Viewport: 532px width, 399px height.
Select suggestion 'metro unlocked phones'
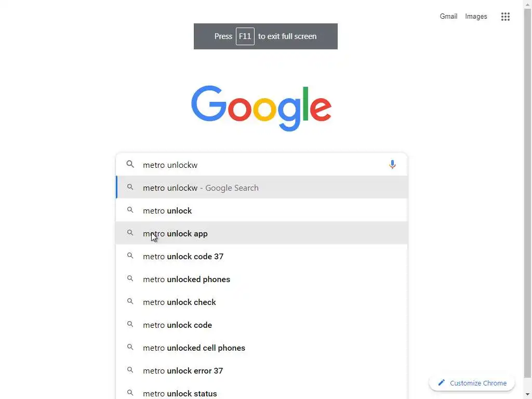(187, 279)
